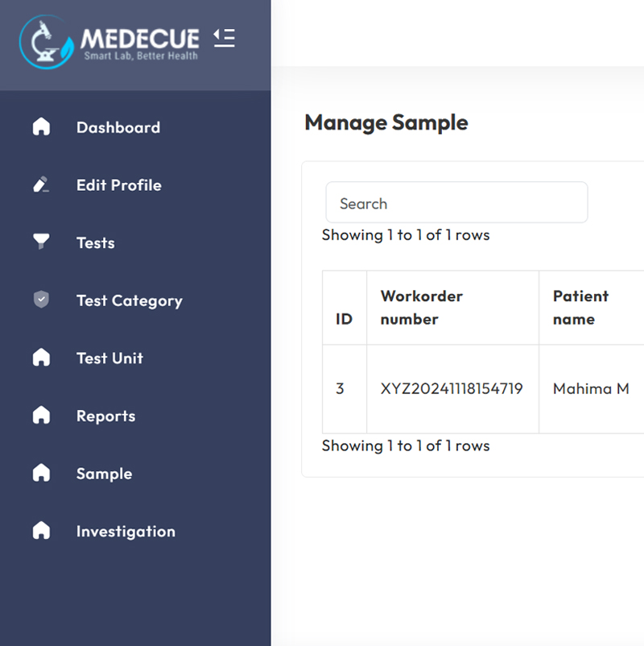This screenshot has width=644, height=646.
Task: Sort by Workorder number column header
Action: coord(422,308)
